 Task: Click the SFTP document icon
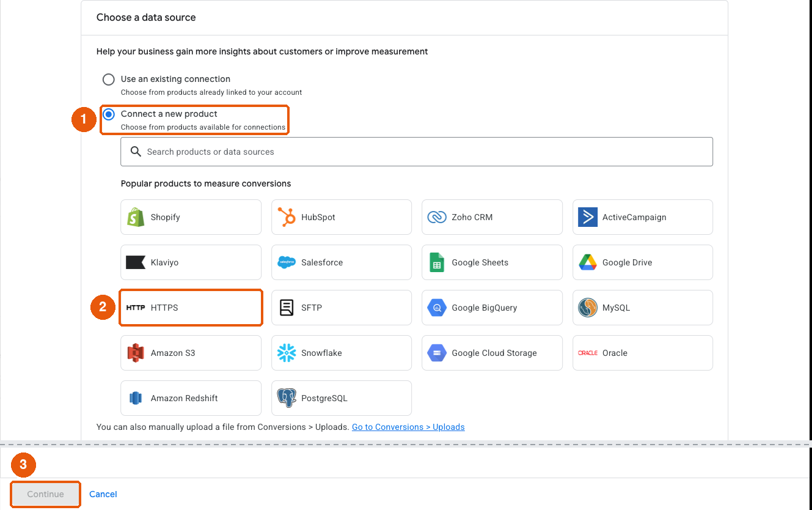click(x=287, y=308)
